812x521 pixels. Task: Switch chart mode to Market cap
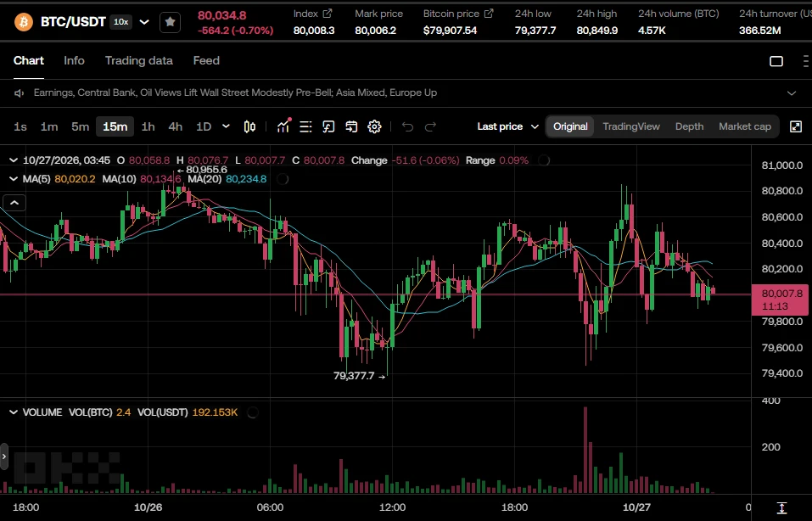tap(745, 127)
